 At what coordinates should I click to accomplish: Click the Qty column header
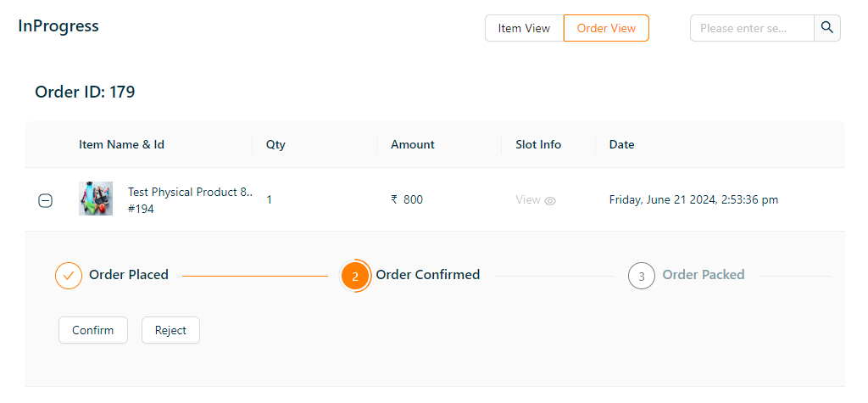click(275, 144)
